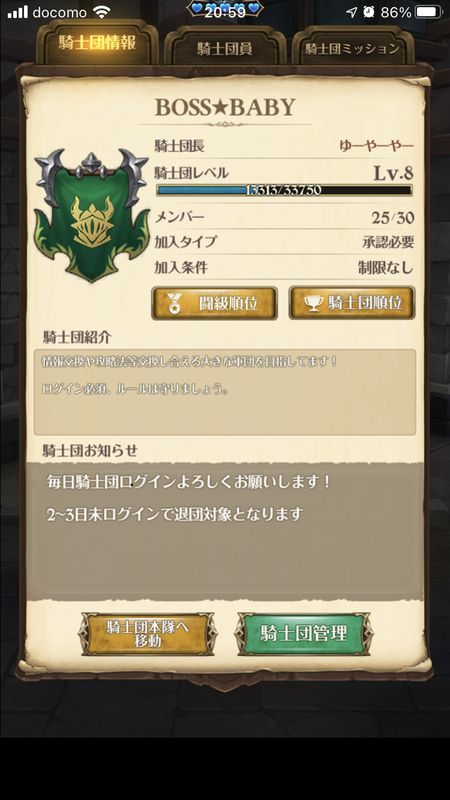Viewport: 450px width, 800px height.
Task: Tap the 加入タイプ 承認必要 row
Action: pyautogui.click(x=284, y=242)
